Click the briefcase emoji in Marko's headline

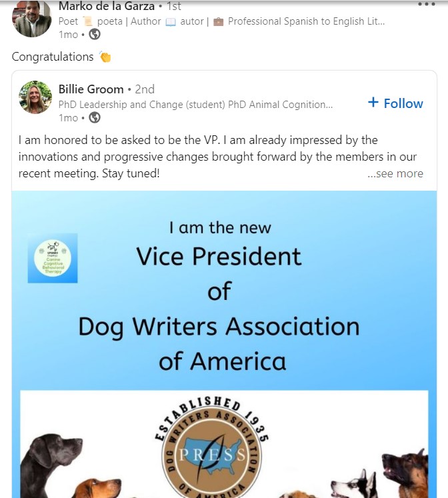tap(218, 21)
